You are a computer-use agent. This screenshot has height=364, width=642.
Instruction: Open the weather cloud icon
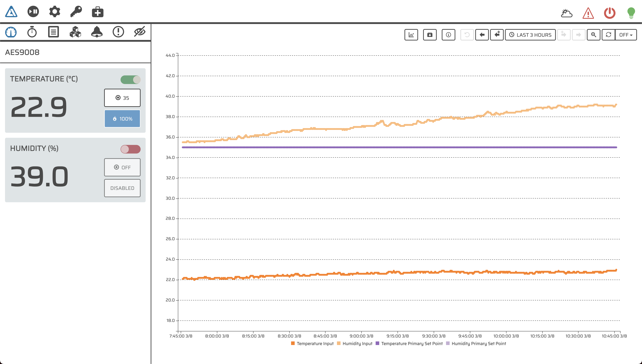pos(567,13)
